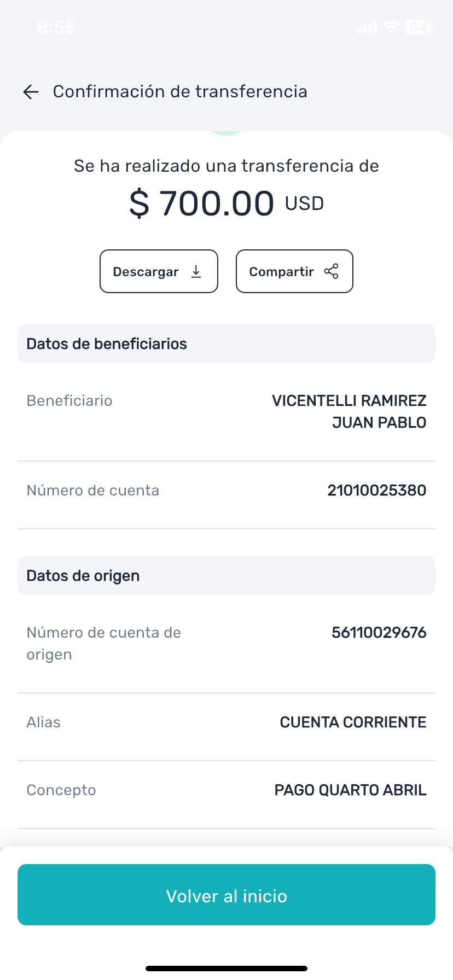Viewport: 453px width, 980px height.
Task: Tap the share network icon
Action: point(332,271)
